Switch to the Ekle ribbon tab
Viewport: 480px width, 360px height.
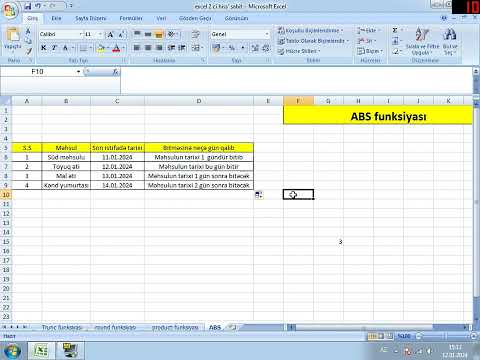pyautogui.click(x=56, y=18)
